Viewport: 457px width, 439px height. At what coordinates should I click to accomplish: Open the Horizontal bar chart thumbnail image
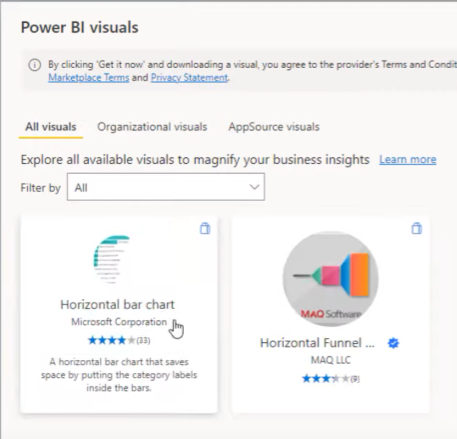click(112, 259)
